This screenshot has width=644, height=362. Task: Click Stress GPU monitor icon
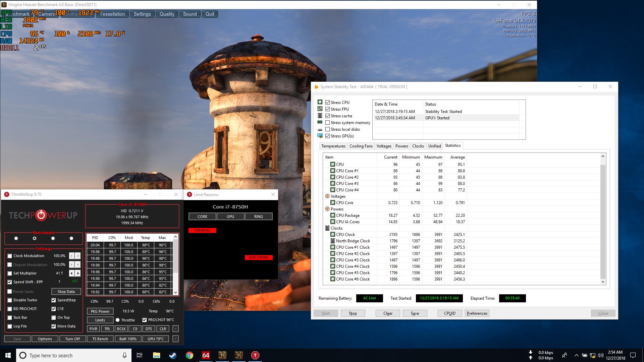[320, 136]
